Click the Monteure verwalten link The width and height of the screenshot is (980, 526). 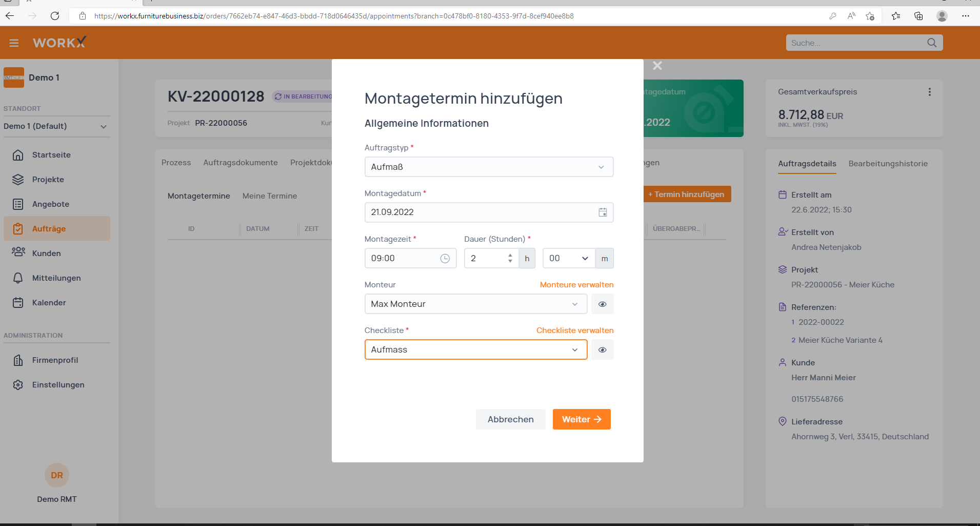(576, 285)
